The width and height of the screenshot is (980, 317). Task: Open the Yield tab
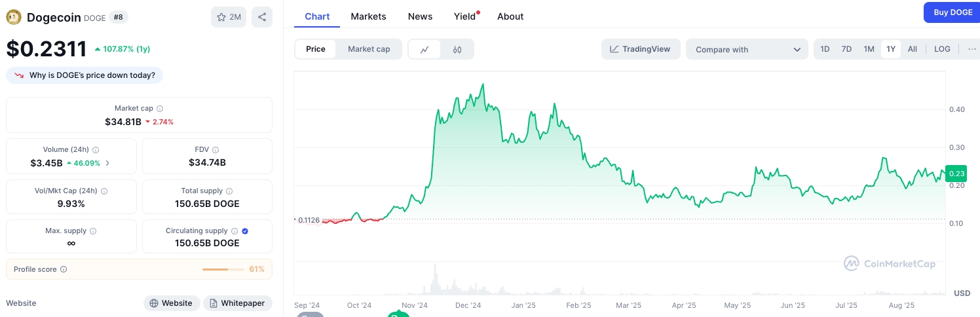[465, 16]
